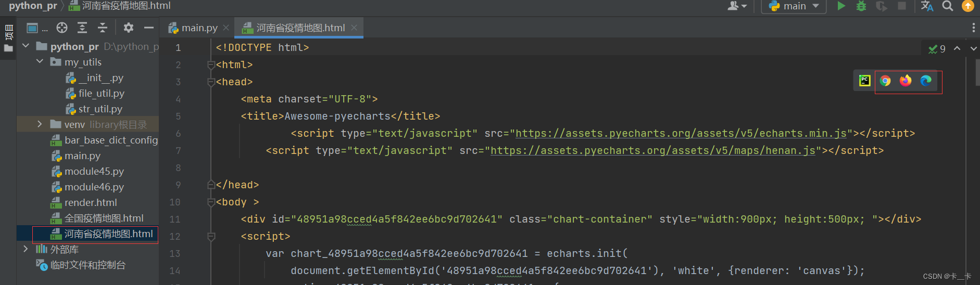The width and height of the screenshot is (980, 285).
Task: Select module45.py in project tree
Action: tap(87, 171)
